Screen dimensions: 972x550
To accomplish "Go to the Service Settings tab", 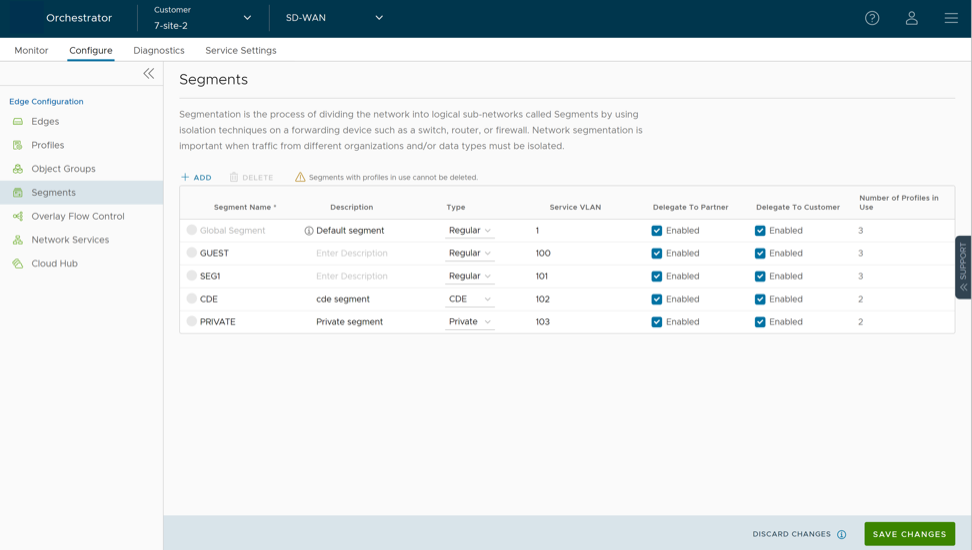I will 240,50.
